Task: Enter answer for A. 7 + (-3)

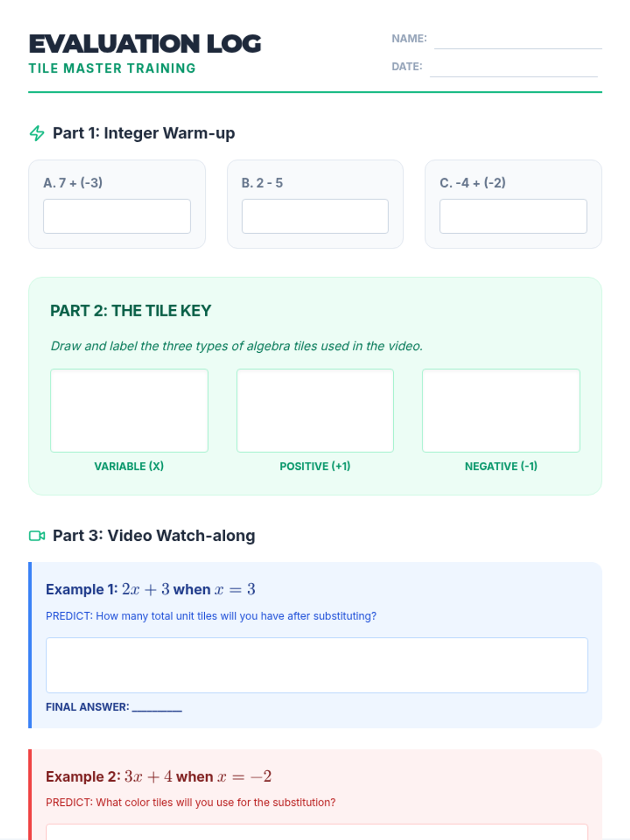Action: [117, 216]
